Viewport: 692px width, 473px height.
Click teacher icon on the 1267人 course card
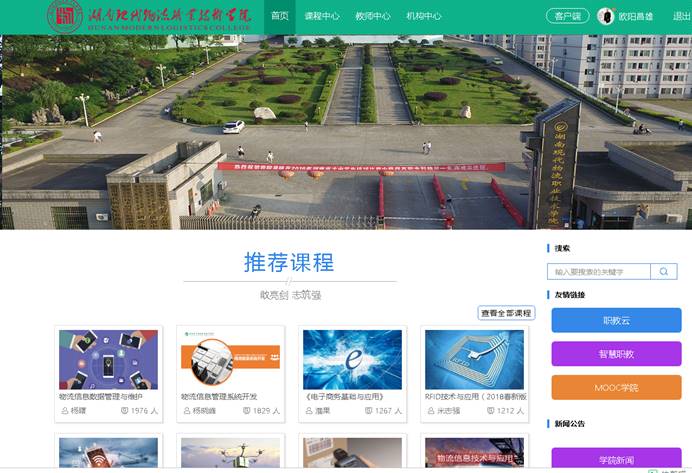coord(309,411)
